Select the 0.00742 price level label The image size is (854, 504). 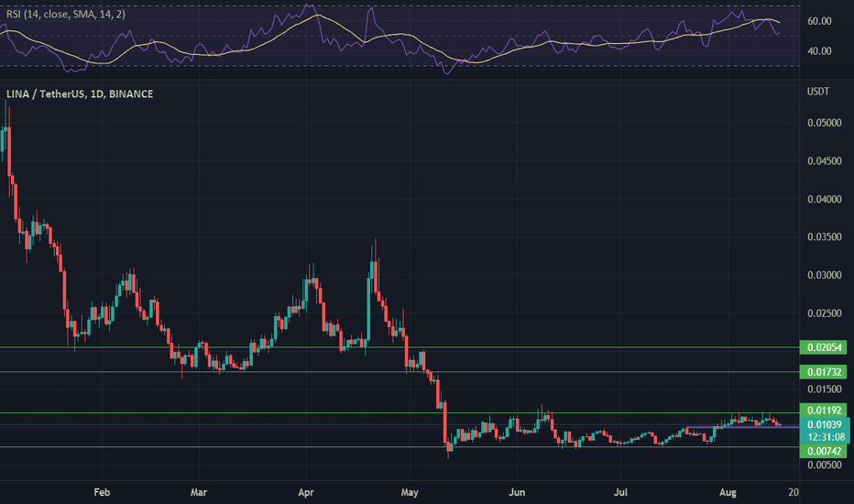tap(823, 451)
